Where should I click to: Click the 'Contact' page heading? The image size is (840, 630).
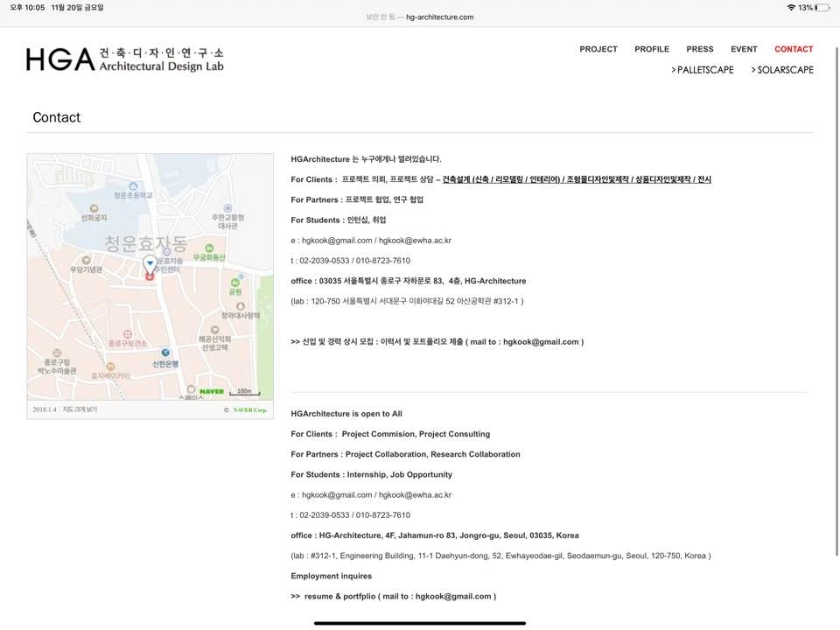coord(56,117)
